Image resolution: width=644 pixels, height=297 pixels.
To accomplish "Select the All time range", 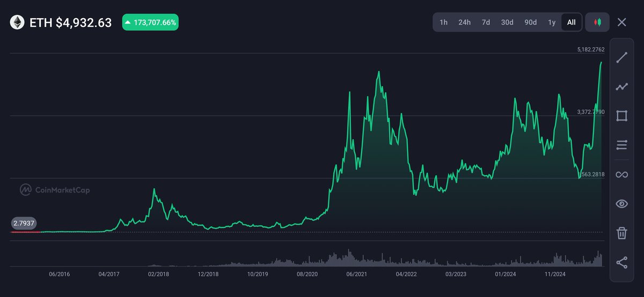I will (572, 23).
